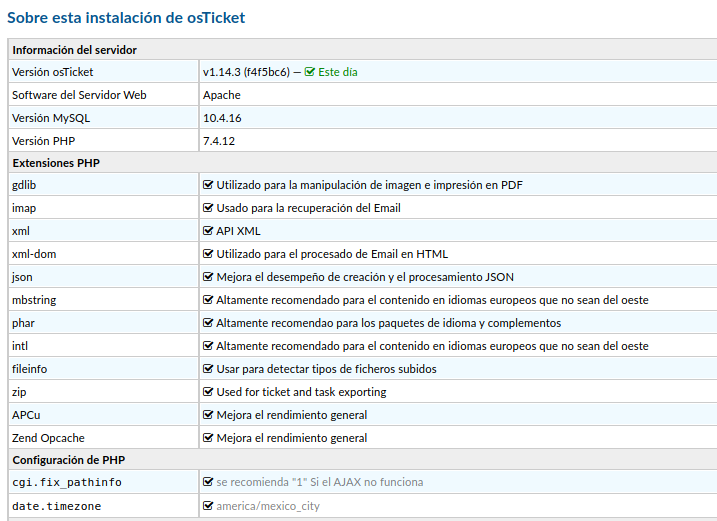Click the phar extension check icon
This screenshot has height=521, width=717.
208,323
